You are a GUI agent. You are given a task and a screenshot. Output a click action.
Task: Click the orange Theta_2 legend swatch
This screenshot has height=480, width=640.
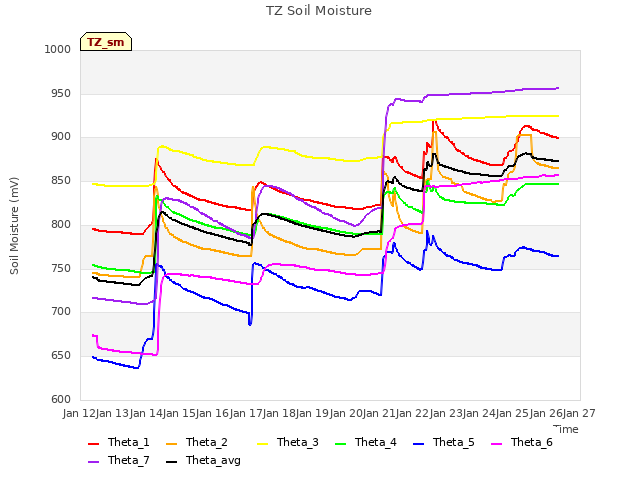tap(171, 443)
